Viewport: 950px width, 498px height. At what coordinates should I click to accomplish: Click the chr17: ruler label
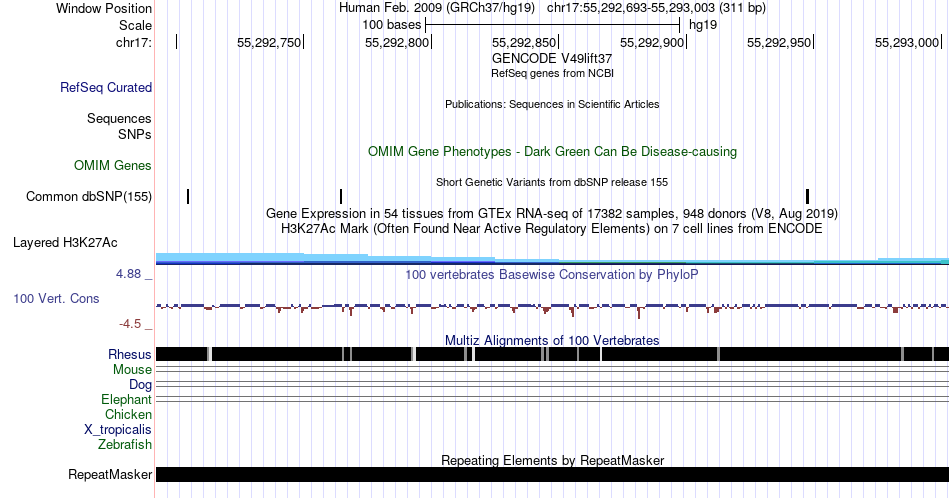134,42
